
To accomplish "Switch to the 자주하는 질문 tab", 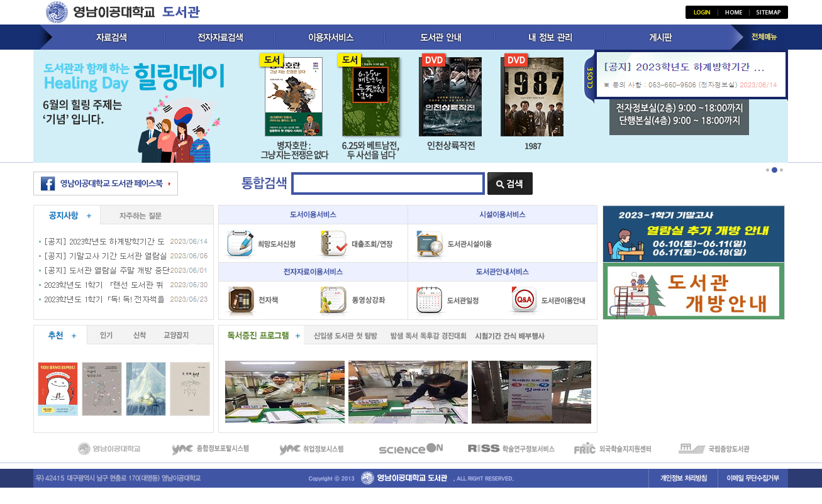I will coord(140,216).
